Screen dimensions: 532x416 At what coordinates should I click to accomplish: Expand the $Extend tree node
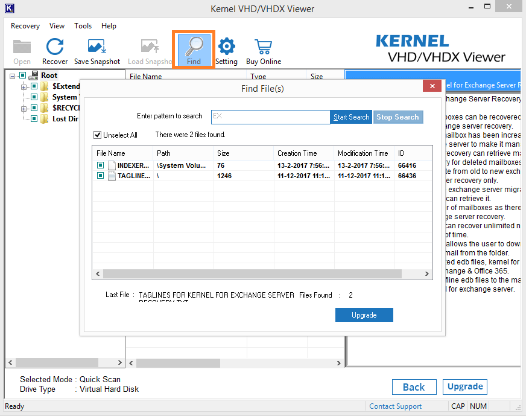(24, 87)
